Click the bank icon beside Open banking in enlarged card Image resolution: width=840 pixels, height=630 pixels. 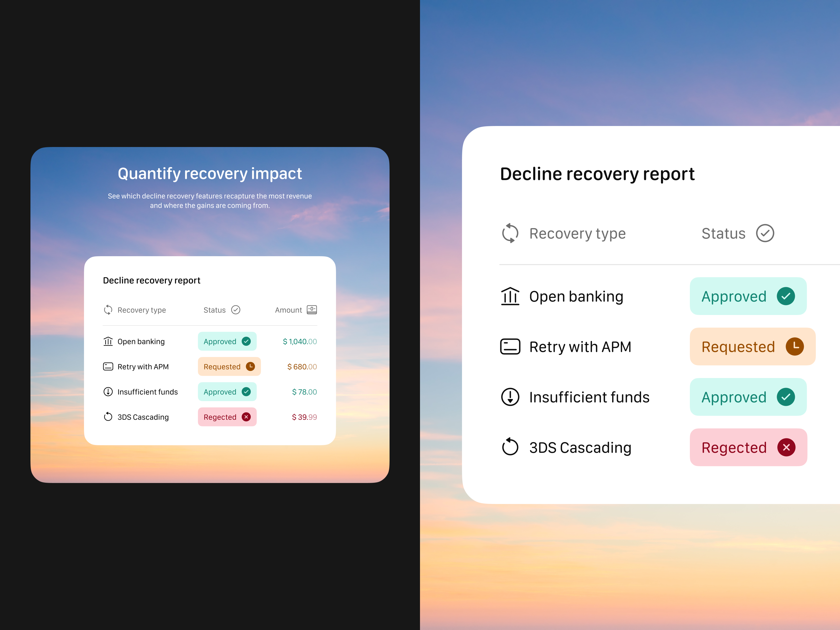[x=510, y=296]
